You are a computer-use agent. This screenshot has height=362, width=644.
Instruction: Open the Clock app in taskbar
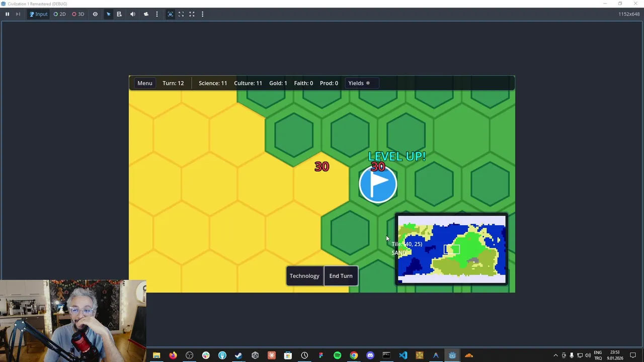[304, 355]
